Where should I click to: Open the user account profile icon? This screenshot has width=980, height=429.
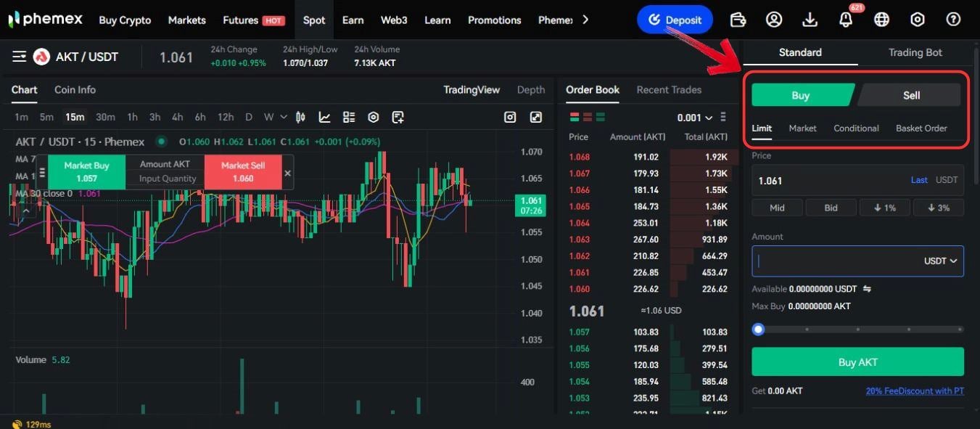click(774, 20)
